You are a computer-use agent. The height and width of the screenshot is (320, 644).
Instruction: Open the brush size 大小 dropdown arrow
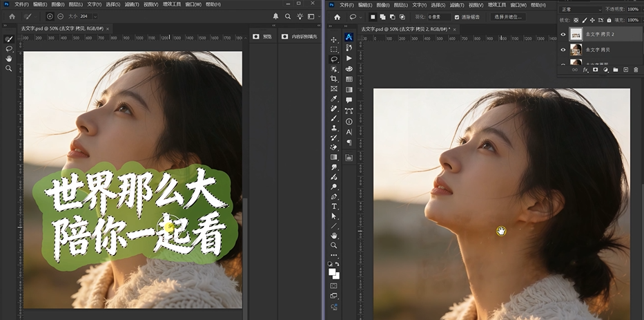point(95,17)
